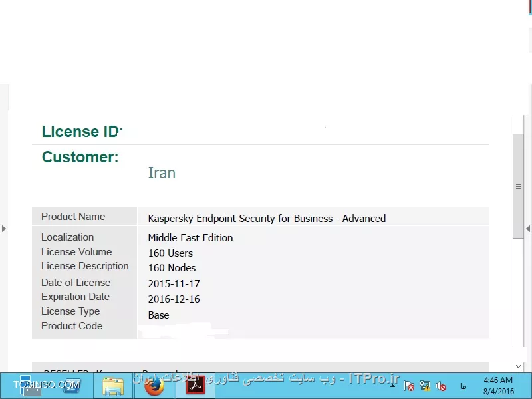532x399 pixels.
Task: Click the License Description label
Action: click(85, 266)
